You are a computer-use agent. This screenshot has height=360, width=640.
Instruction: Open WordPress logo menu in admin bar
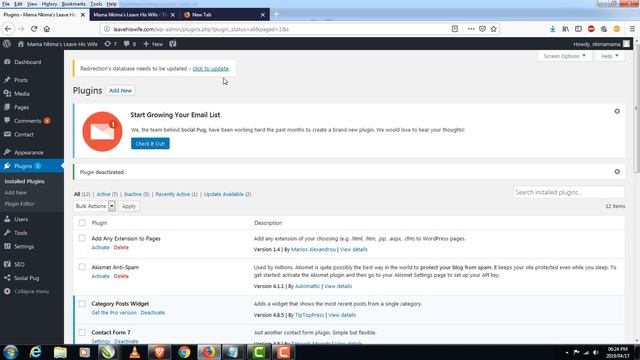(x=7, y=44)
